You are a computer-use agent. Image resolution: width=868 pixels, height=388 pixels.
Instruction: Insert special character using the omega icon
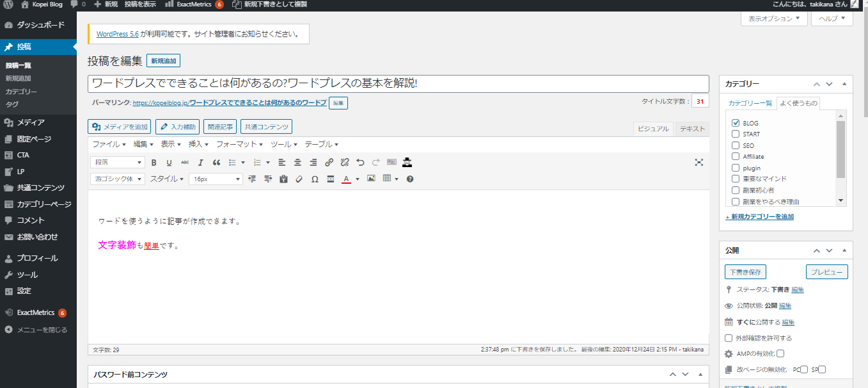point(315,179)
